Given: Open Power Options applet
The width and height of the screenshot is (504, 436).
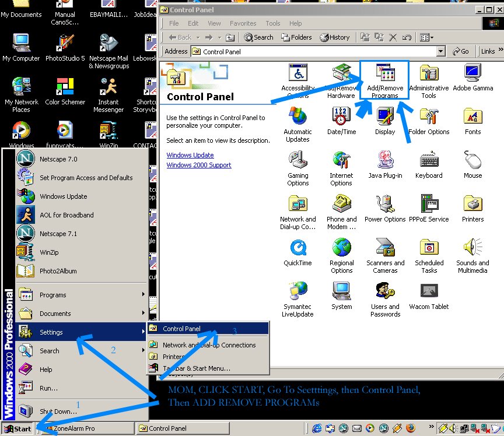Looking at the screenshot, I should (385, 208).
